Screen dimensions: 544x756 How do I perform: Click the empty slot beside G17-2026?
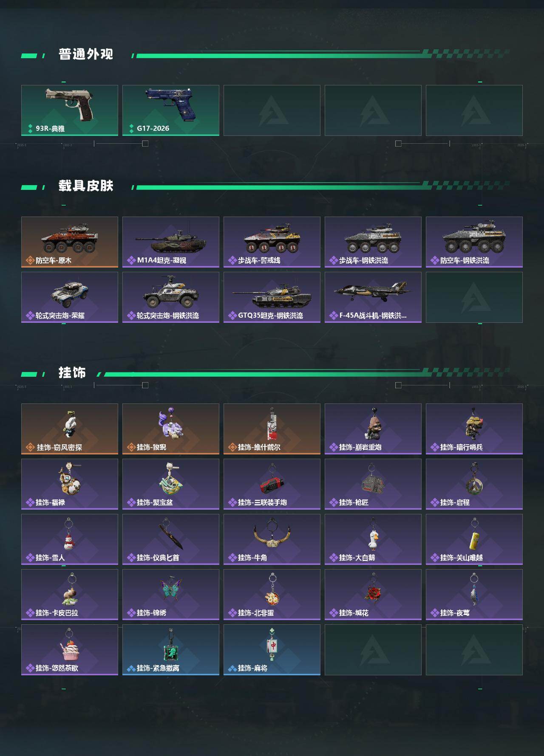coord(272,110)
